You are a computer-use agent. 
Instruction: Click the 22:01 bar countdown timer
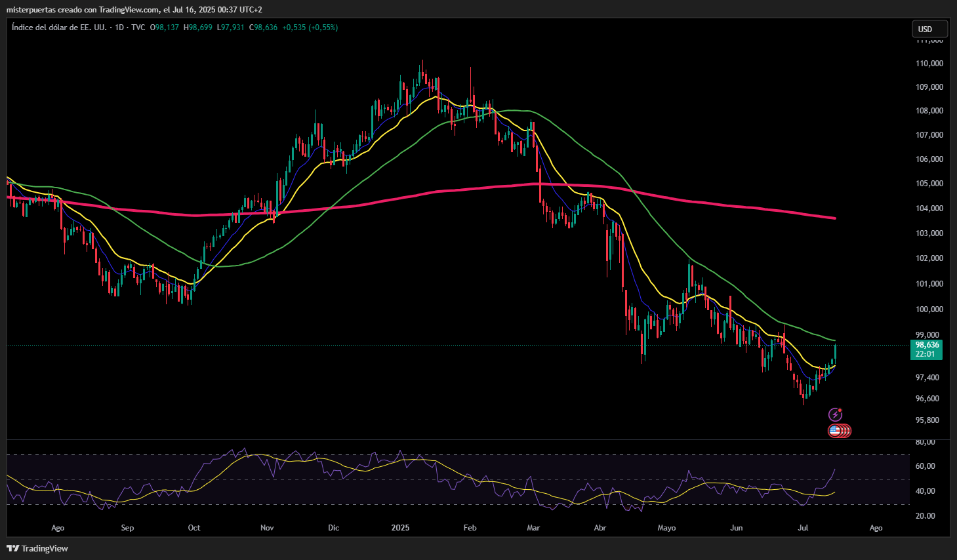(925, 354)
